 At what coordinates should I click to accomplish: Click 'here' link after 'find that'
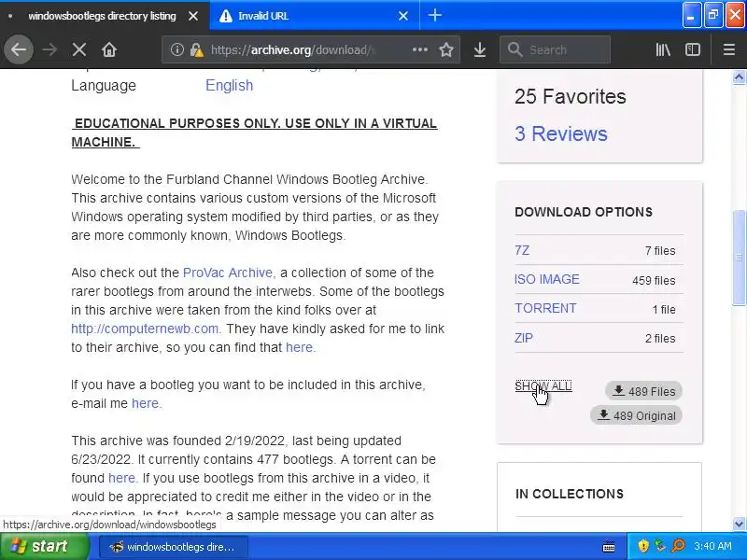point(299,347)
